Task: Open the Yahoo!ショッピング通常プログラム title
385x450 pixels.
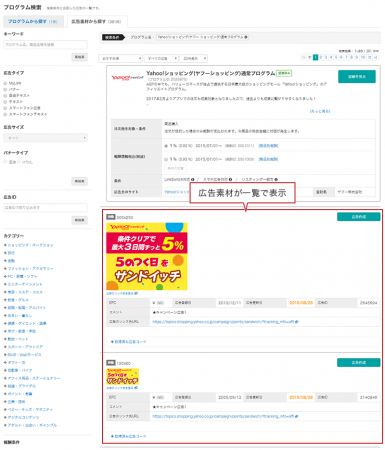Action: coord(211,73)
